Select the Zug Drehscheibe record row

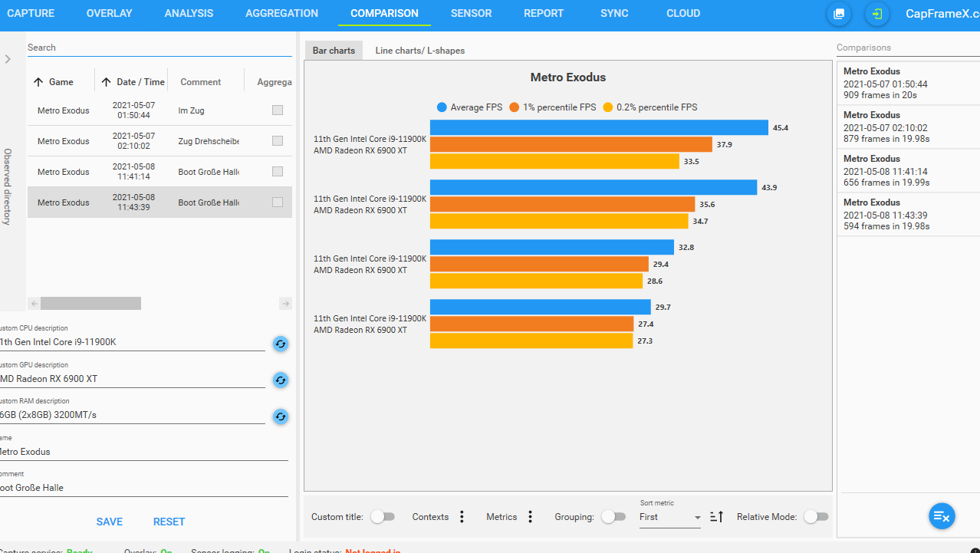159,141
